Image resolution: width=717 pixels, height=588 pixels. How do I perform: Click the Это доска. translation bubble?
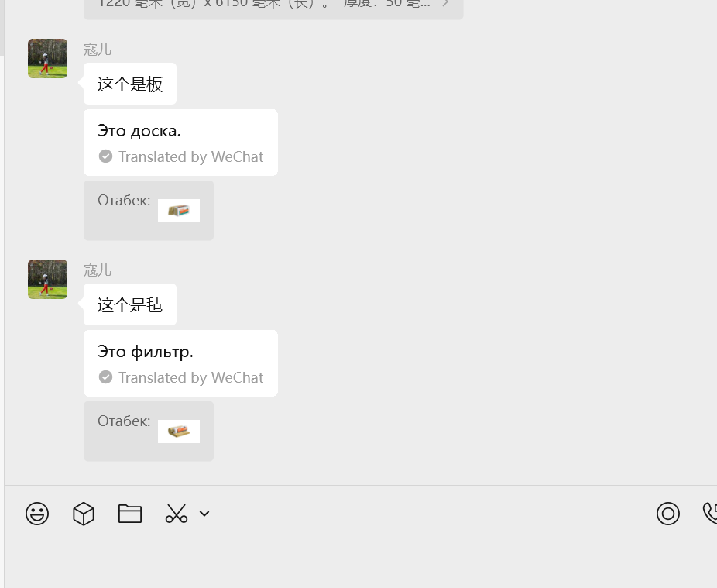tap(180, 143)
